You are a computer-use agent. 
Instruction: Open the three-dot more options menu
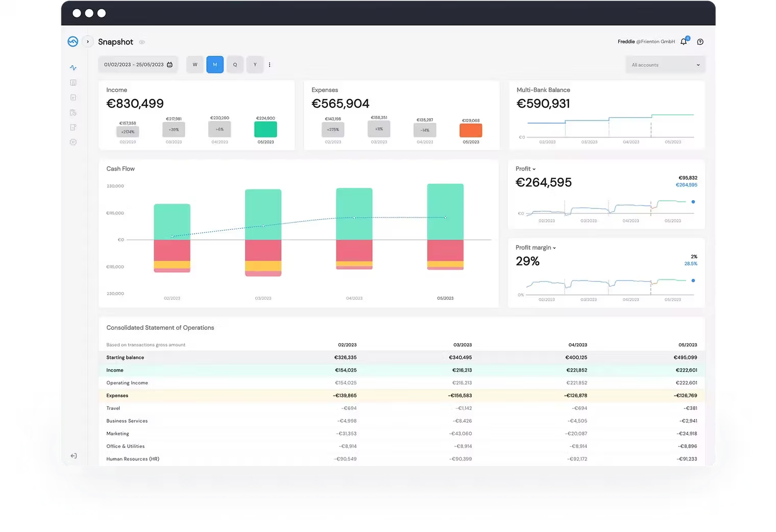270,65
